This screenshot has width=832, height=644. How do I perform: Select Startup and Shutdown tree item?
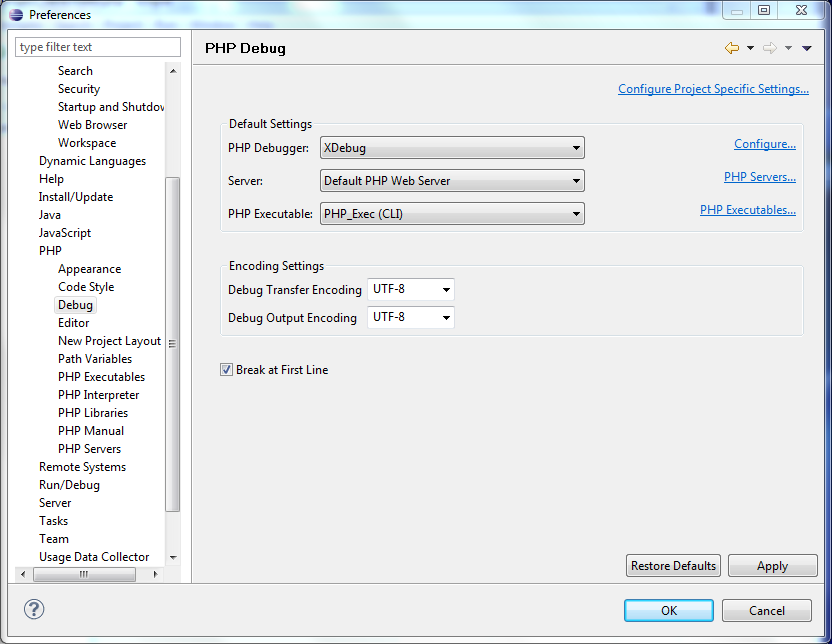point(111,107)
